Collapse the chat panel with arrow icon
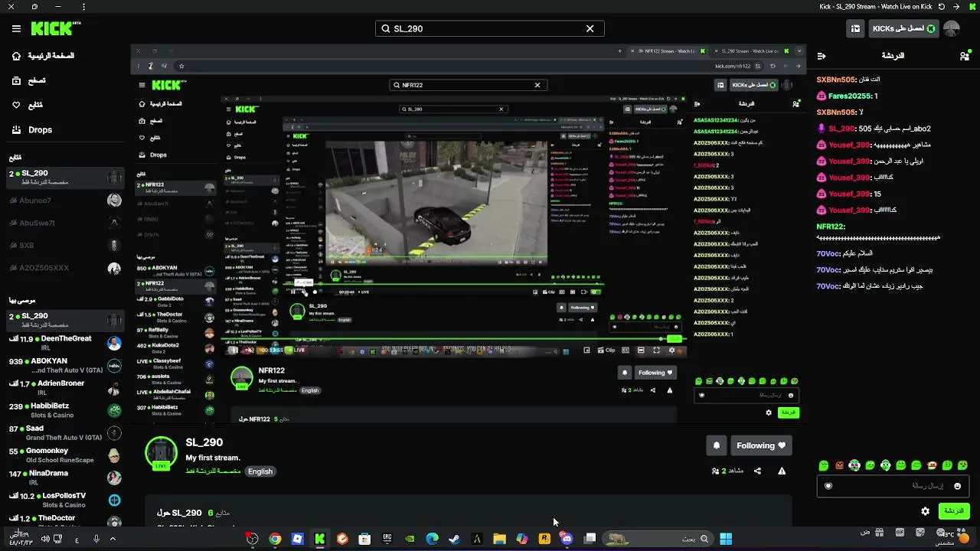This screenshot has height=551, width=980. 822,56
